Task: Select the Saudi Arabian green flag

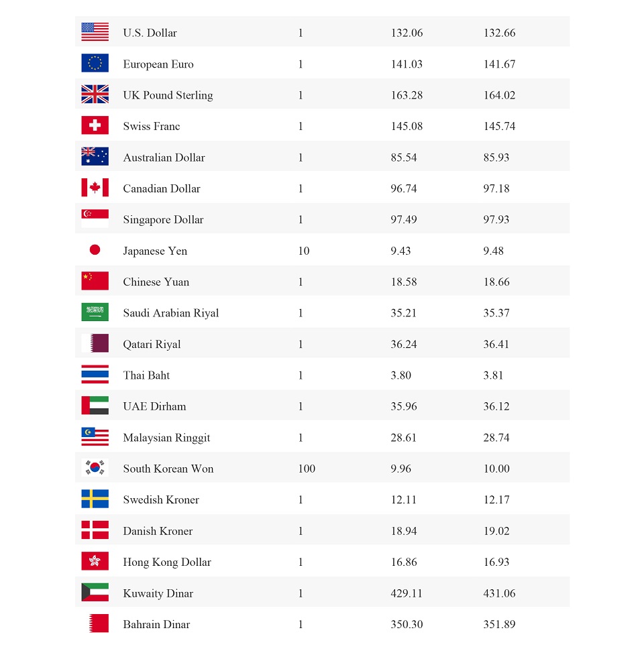Action: 95,312
